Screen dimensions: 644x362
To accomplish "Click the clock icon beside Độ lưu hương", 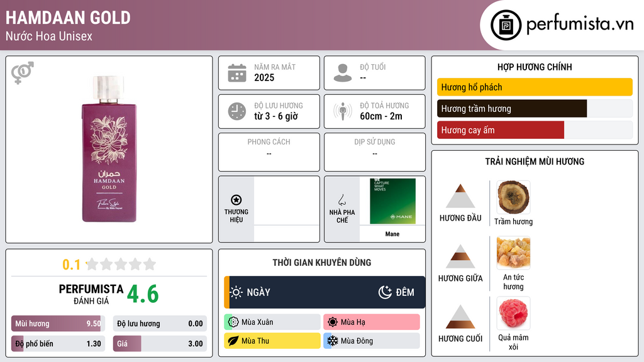I will pos(237,111).
